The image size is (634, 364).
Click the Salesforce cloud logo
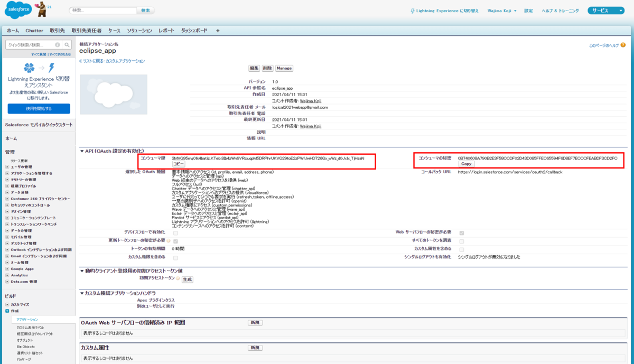coord(19,10)
